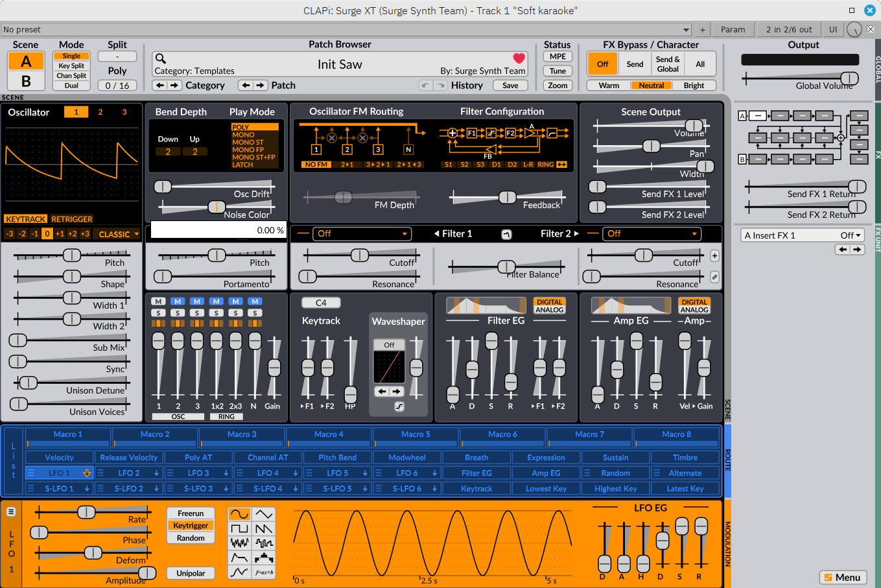Favorite the patch with heart icon
881x588 pixels.
pos(519,59)
